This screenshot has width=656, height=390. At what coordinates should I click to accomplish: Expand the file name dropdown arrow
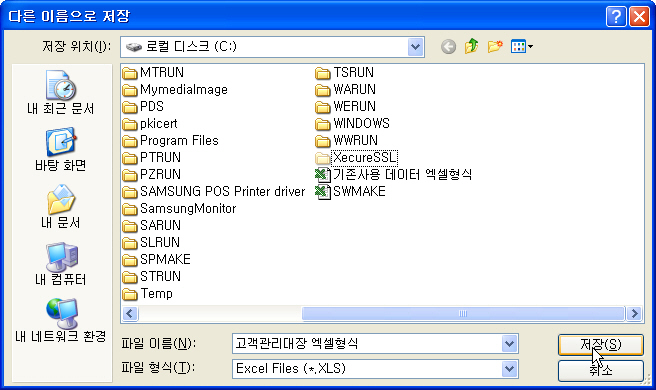[x=509, y=344]
